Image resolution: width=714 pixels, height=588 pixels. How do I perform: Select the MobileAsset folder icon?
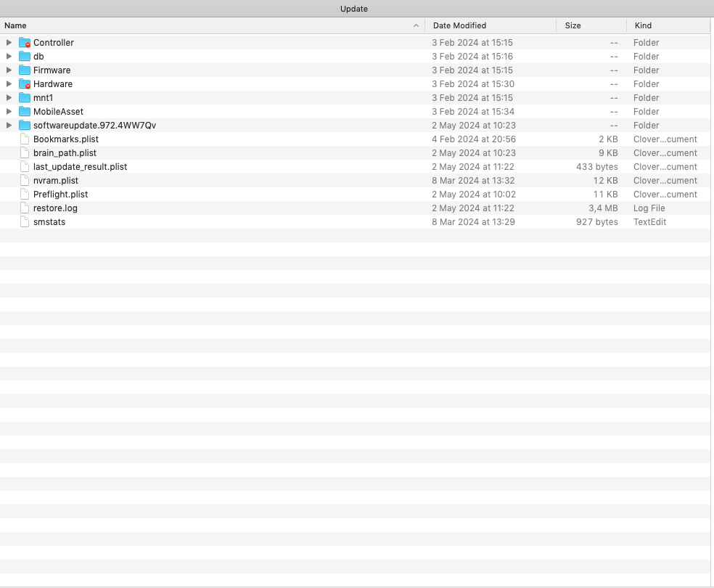(25, 112)
